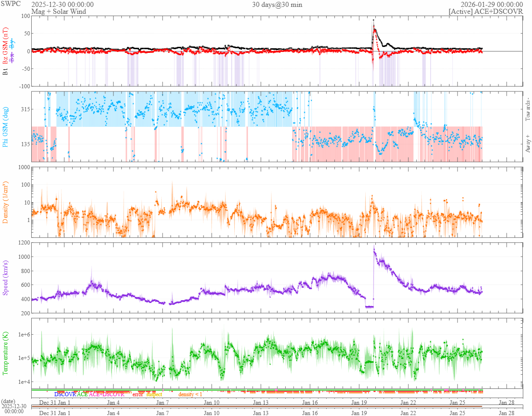
Task: Toggle the Bt trace label
Action: tap(6, 71)
